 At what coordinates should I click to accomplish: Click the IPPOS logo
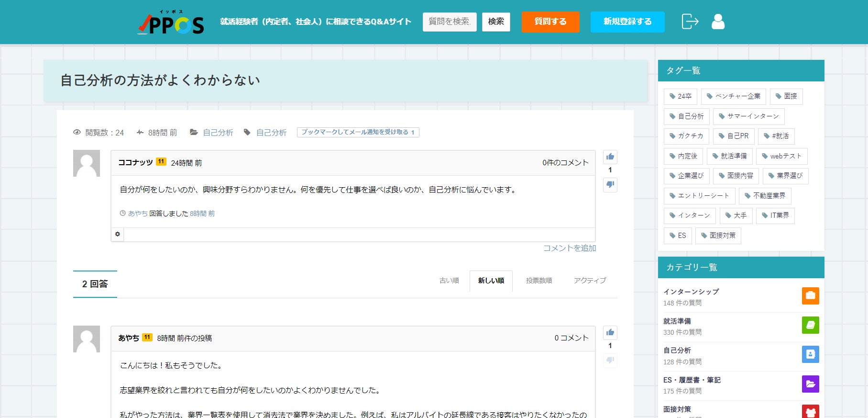coord(171,23)
